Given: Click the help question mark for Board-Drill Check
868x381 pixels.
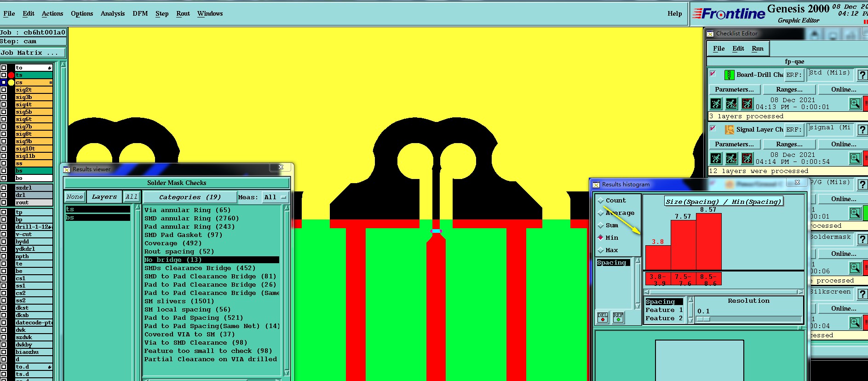Looking at the screenshot, I should tap(862, 75).
